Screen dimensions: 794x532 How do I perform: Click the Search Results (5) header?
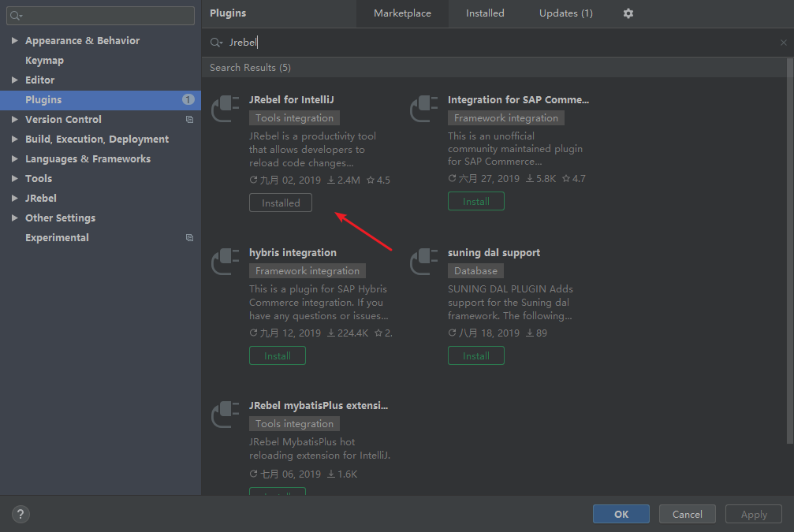pyautogui.click(x=250, y=68)
